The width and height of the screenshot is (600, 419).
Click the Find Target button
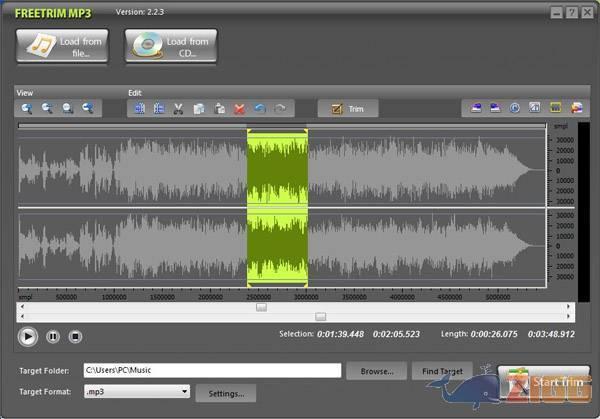click(442, 371)
